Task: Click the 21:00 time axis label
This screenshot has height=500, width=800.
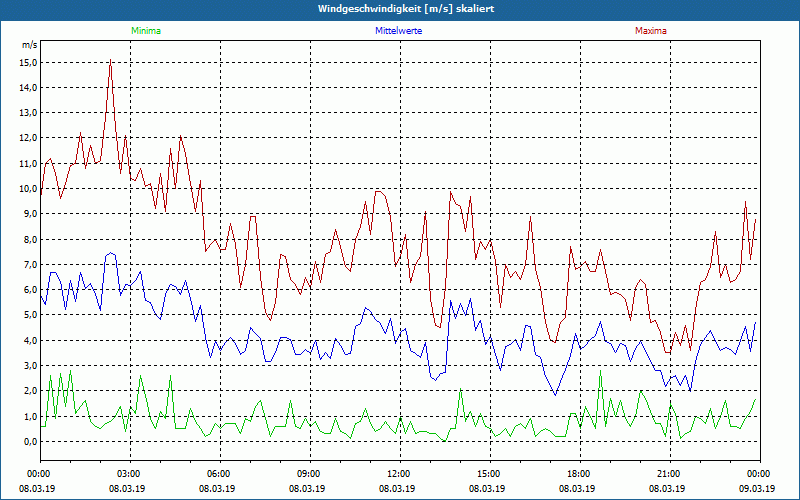Action: pyautogui.click(x=670, y=474)
